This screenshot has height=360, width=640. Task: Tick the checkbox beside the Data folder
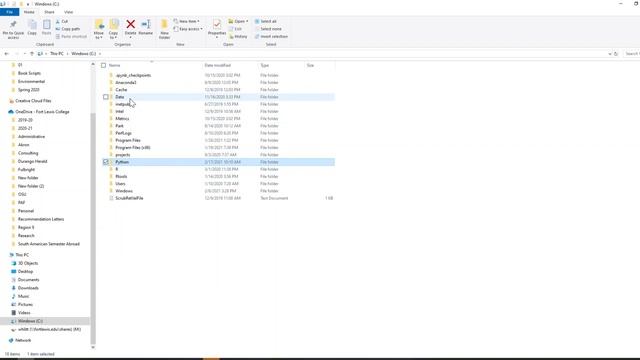(x=106, y=97)
